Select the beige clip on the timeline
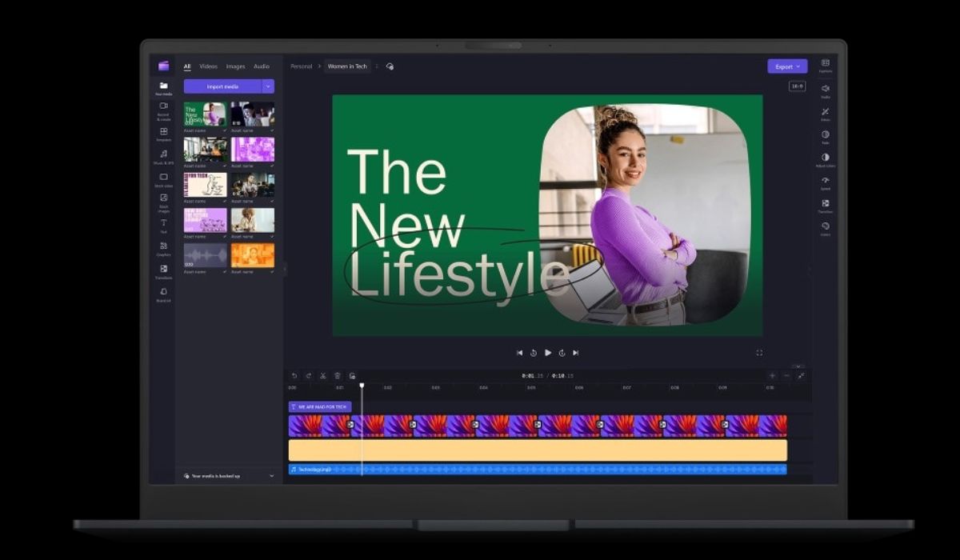Screen dimensions: 960x560 click(538, 450)
